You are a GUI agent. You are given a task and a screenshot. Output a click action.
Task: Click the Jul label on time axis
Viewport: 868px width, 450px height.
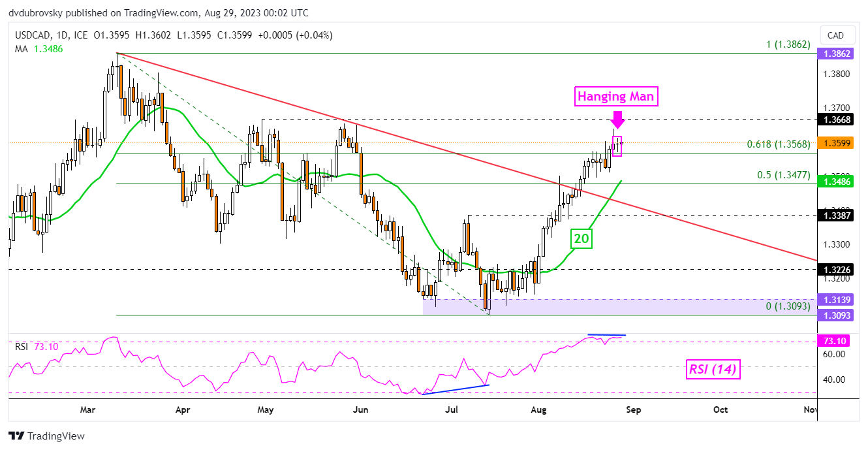[451, 410]
